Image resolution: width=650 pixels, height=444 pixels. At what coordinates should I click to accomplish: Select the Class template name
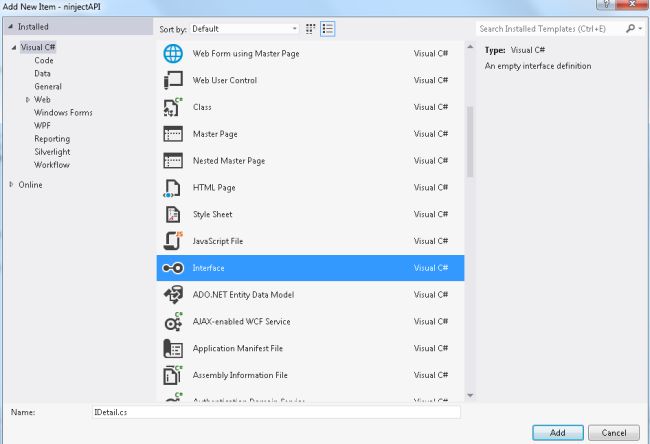pos(202,107)
